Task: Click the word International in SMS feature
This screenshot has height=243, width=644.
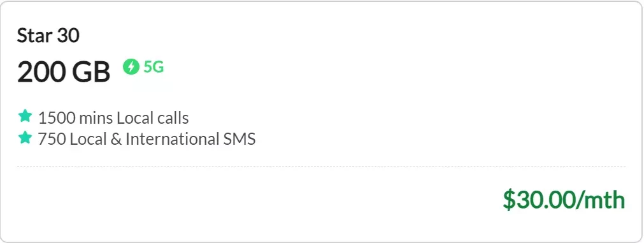Action: 172,139
